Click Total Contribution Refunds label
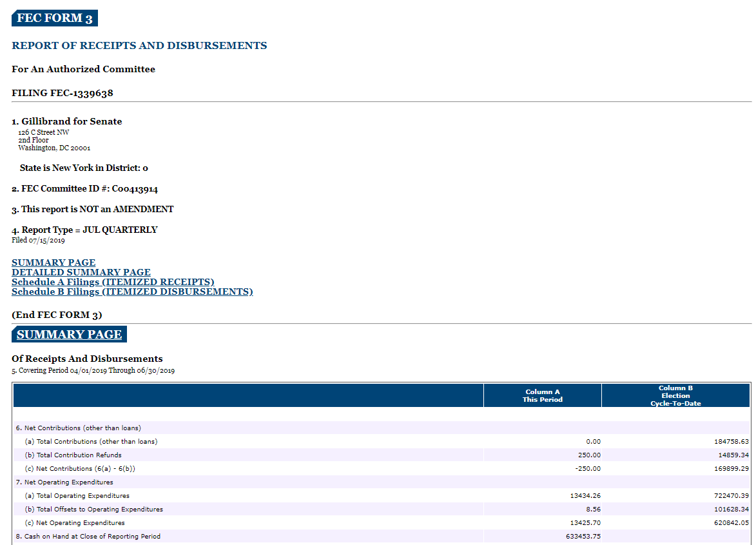756x545 pixels. [x=73, y=455]
